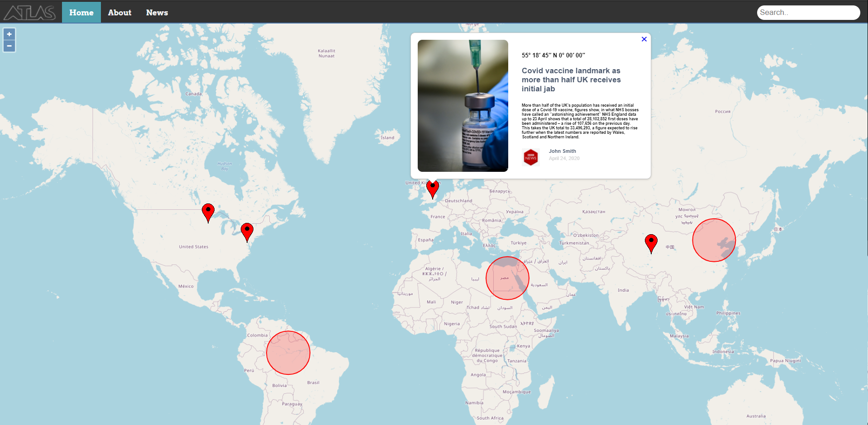Click the Nigeria map label
Image resolution: width=868 pixels, height=425 pixels.
point(452,324)
